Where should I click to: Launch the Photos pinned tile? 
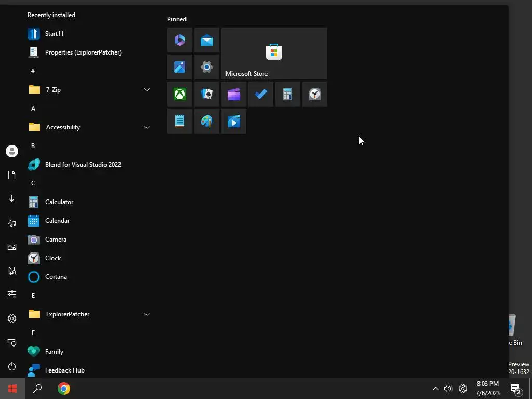(180, 67)
